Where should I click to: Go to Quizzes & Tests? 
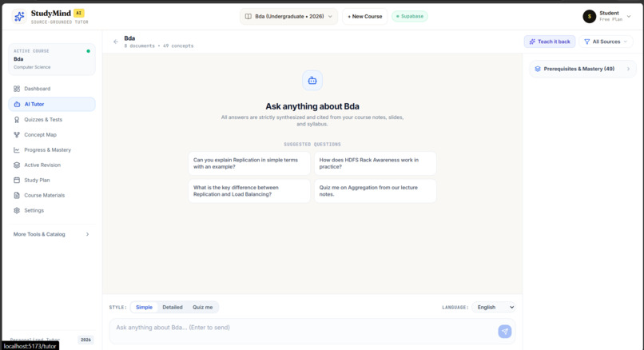pos(52,120)
